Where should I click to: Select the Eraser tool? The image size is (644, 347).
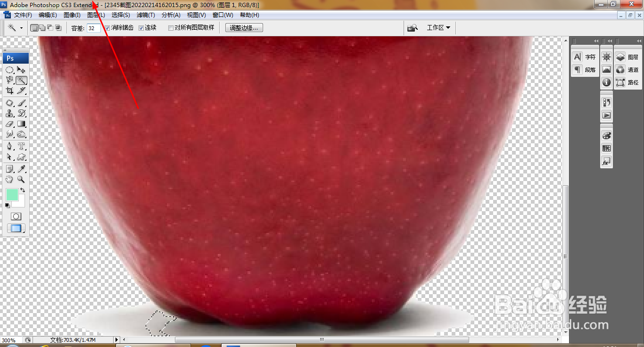coord(9,124)
